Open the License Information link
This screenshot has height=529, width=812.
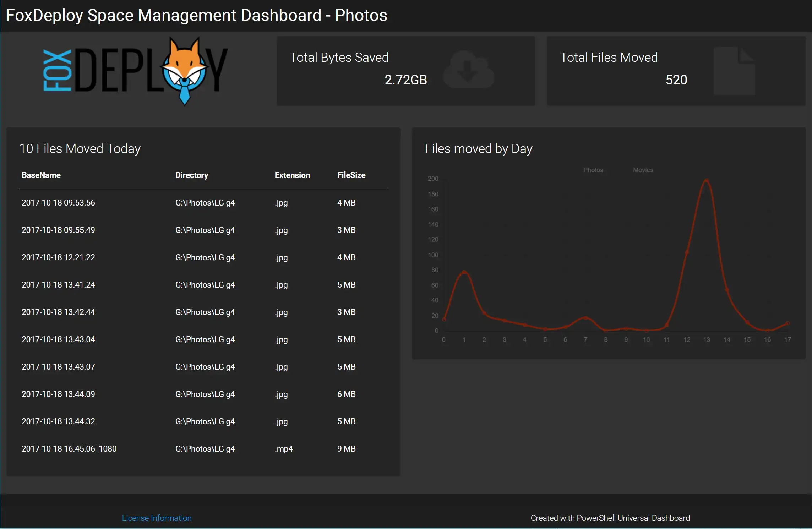pos(157,518)
